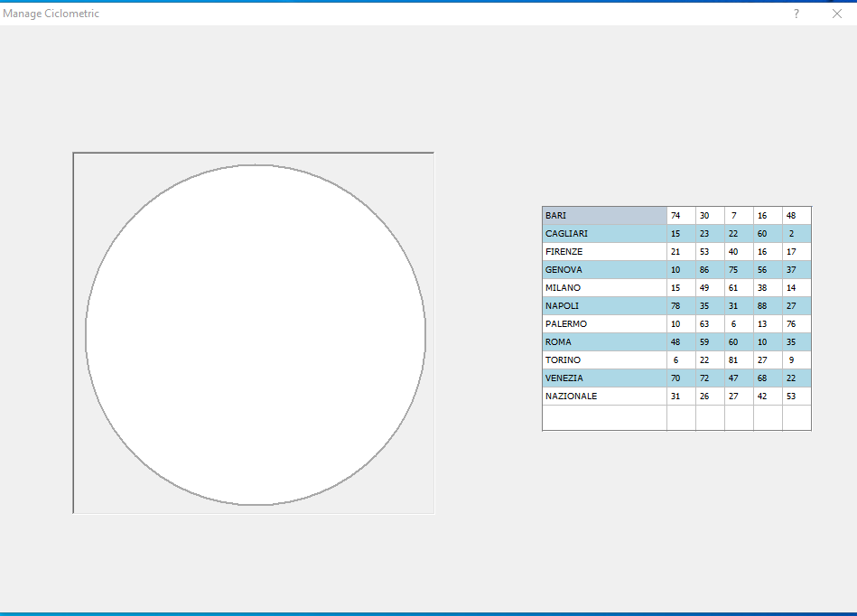Click value 49 in MILANO row
Image resolution: width=857 pixels, height=616 pixels.
[x=710, y=287]
